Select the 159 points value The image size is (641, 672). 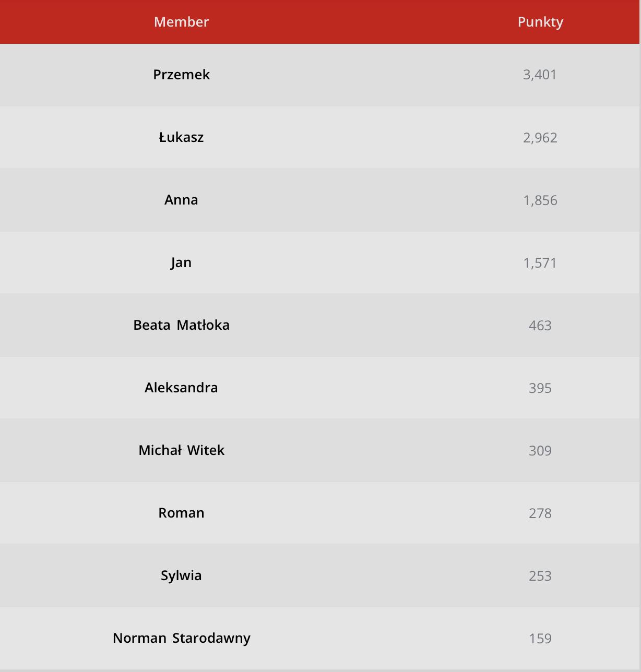(x=540, y=639)
